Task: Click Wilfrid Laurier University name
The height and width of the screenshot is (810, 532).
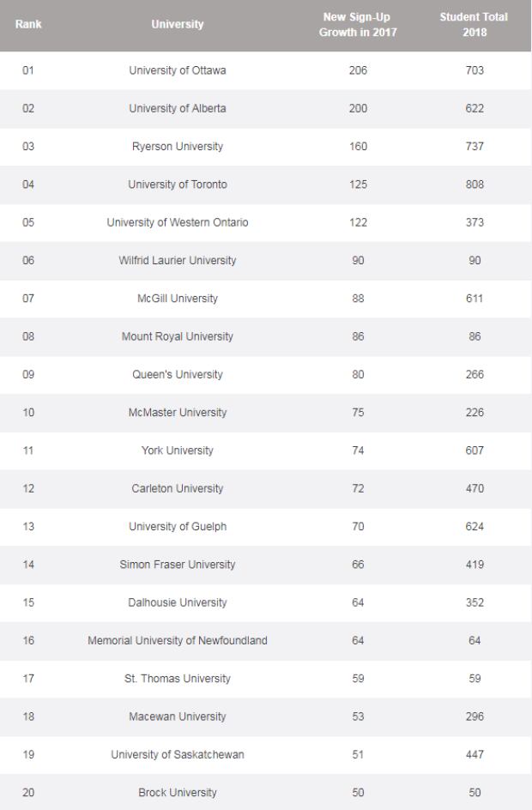Action: [x=177, y=260]
